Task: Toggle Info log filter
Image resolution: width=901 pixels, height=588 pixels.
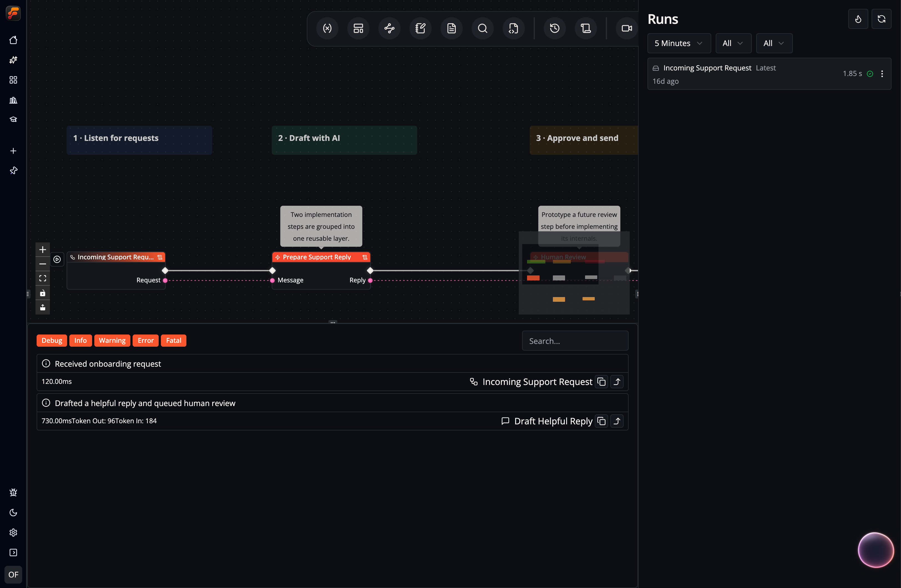Action: tap(80, 340)
